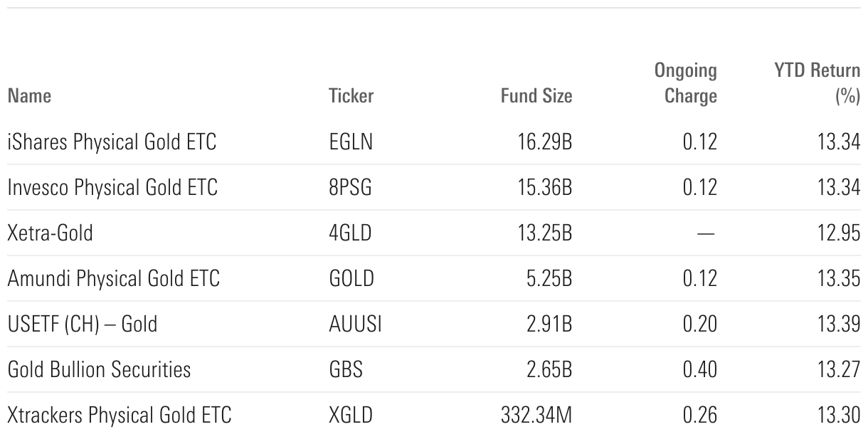Click the YTD Return (%) header
The image size is (868, 444).
click(x=817, y=83)
